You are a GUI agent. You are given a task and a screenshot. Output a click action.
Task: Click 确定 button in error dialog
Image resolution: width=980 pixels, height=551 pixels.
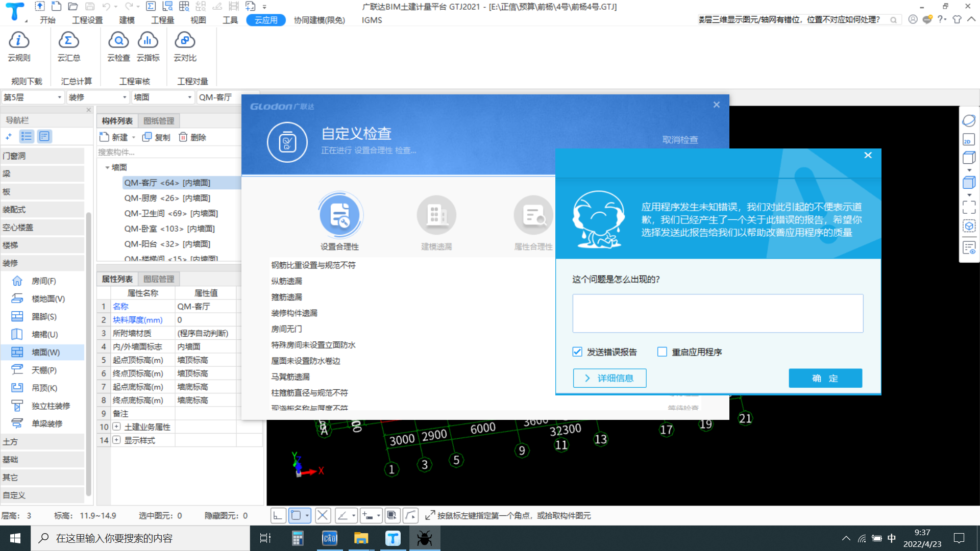pos(825,378)
